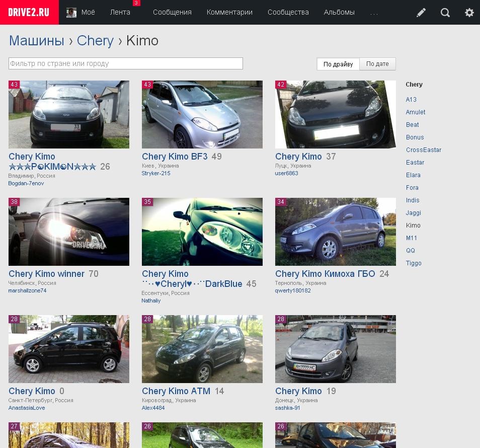The width and height of the screenshot is (480, 448).
Task: Click the profile avatar next to Моё
Action: click(71, 12)
